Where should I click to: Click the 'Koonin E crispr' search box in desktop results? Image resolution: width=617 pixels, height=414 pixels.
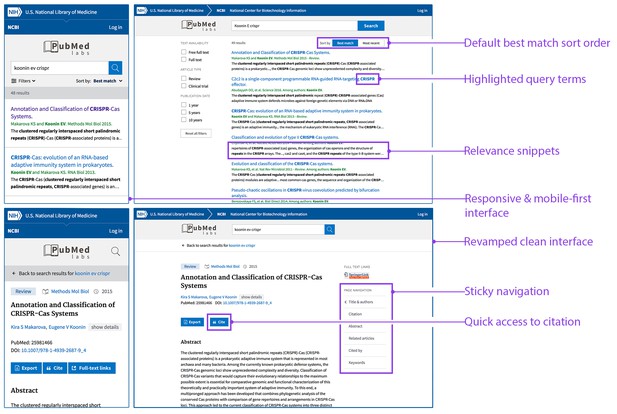tap(294, 26)
